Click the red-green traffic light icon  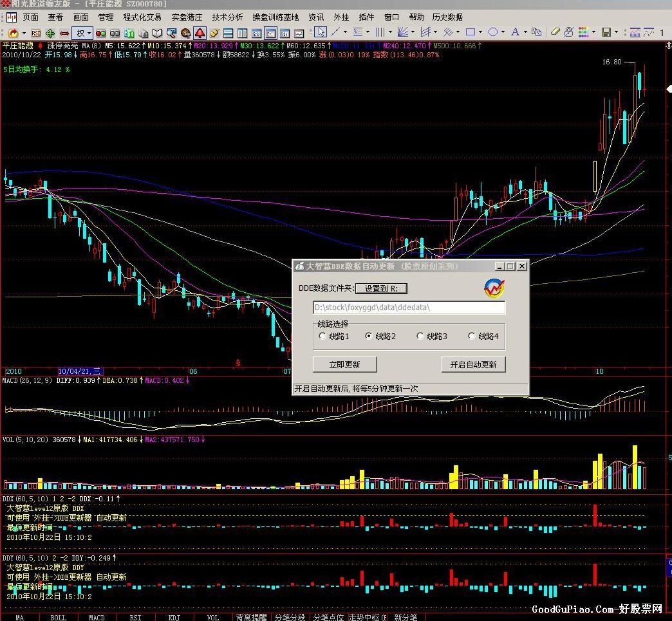(x=100, y=33)
